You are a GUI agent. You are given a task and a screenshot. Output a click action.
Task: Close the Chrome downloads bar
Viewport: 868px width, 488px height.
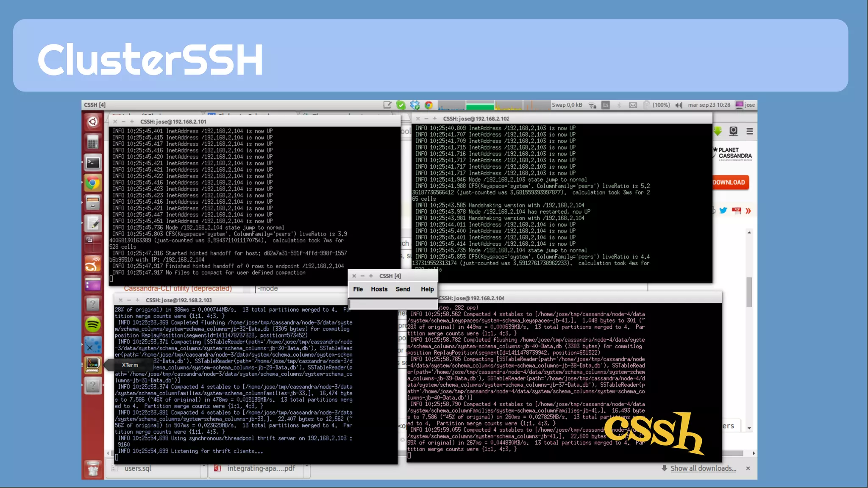pyautogui.click(x=748, y=468)
